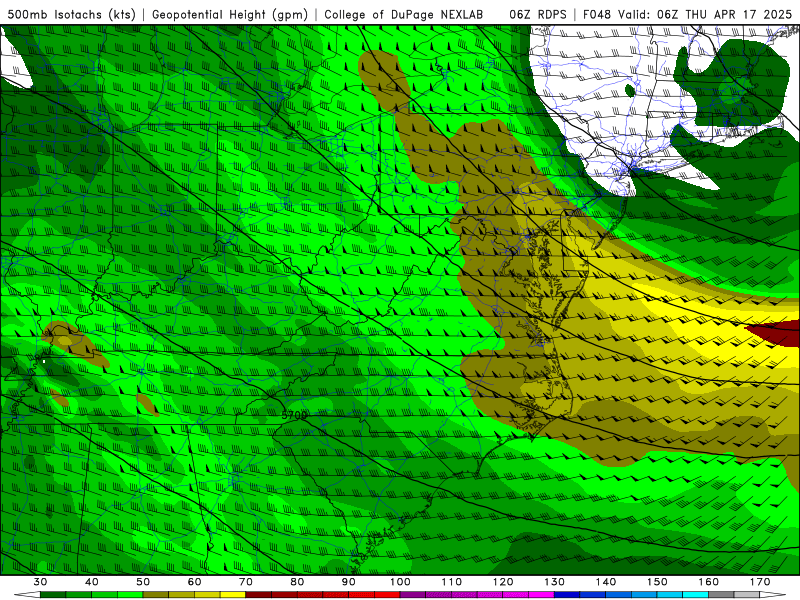Click the "70" legend scale label
Viewport: 800px width, 600px height.
[x=246, y=582]
